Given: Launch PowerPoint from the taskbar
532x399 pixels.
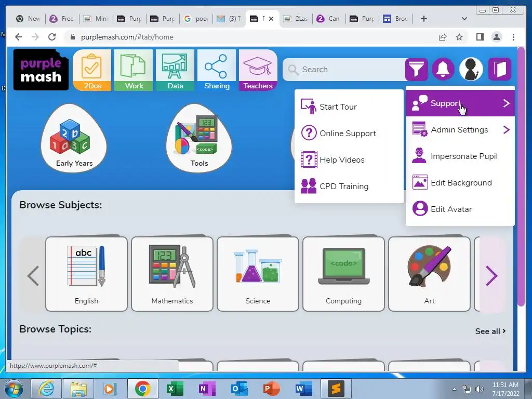Looking at the screenshot, I should click(x=271, y=389).
